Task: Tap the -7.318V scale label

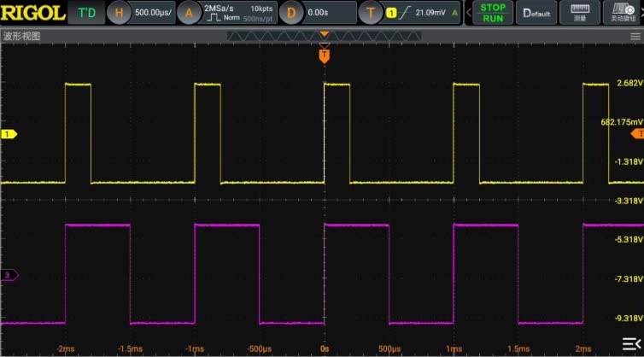Action: point(629,279)
